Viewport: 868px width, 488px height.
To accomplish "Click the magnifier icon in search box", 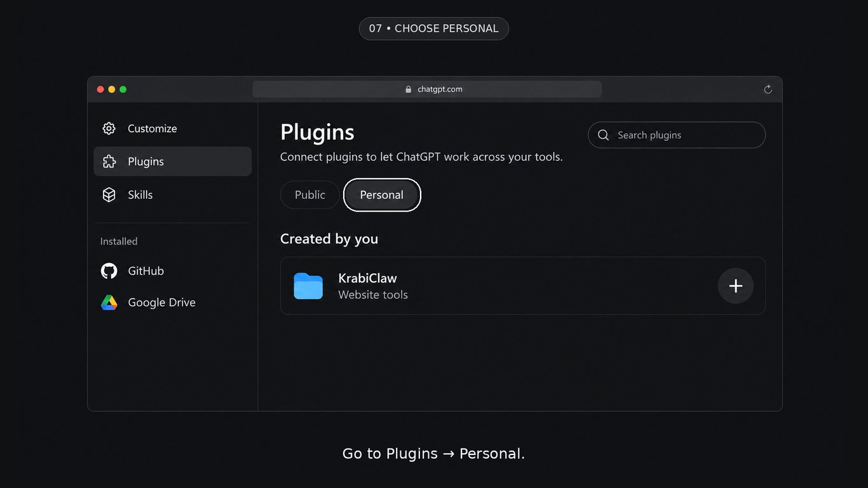I will pos(604,135).
